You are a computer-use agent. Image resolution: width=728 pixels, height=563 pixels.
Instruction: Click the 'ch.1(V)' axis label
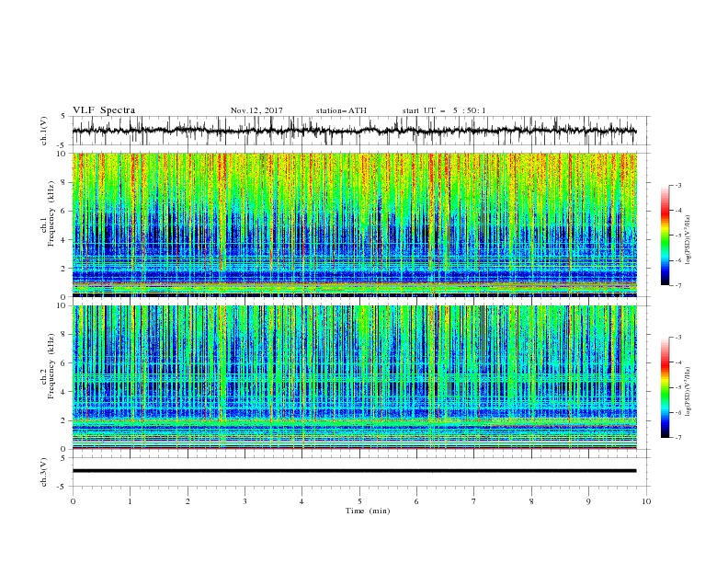[44, 131]
